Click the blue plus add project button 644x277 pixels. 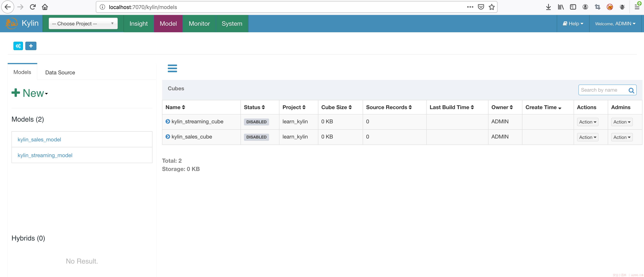(31, 46)
